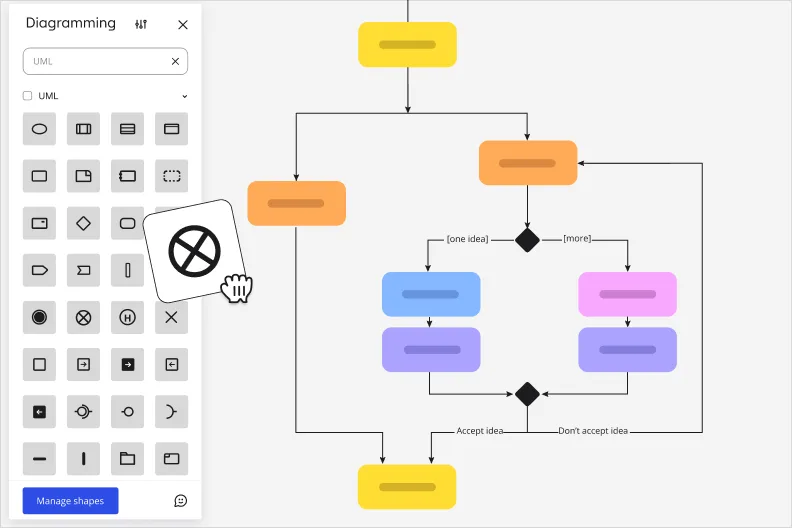Choose the diamond decision shape in panel
This screenshot has height=528, width=792.
84,223
